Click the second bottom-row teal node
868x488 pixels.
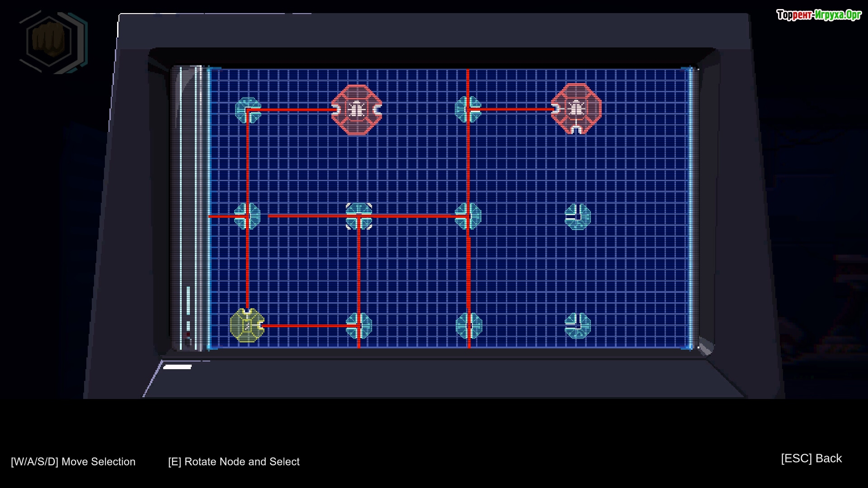coord(359,325)
